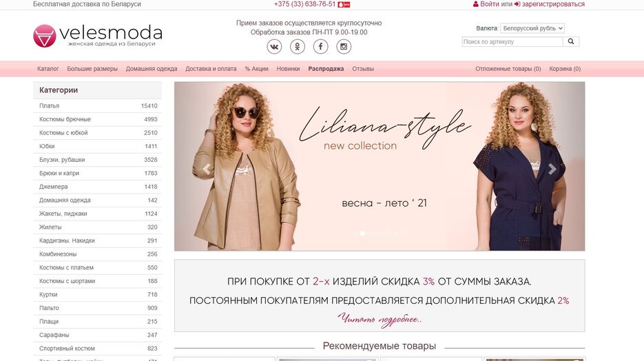
Task: Click the search magnifier button
Action: [571, 41]
